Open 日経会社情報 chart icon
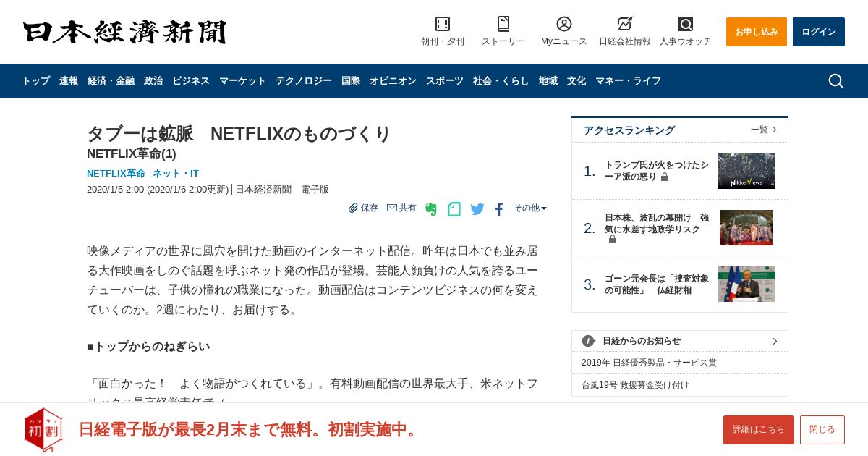868x456 pixels. (x=625, y=24)
